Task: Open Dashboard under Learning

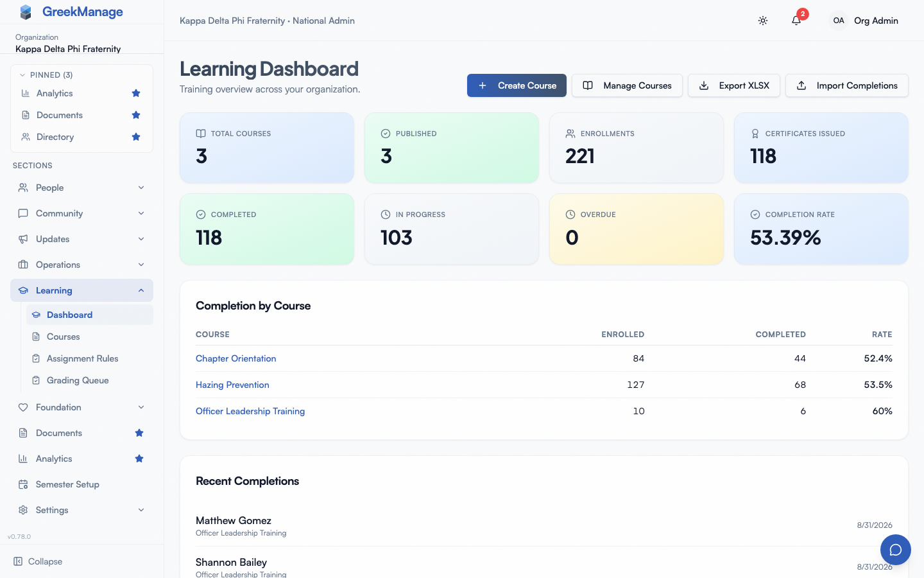Action: point(90,315)
